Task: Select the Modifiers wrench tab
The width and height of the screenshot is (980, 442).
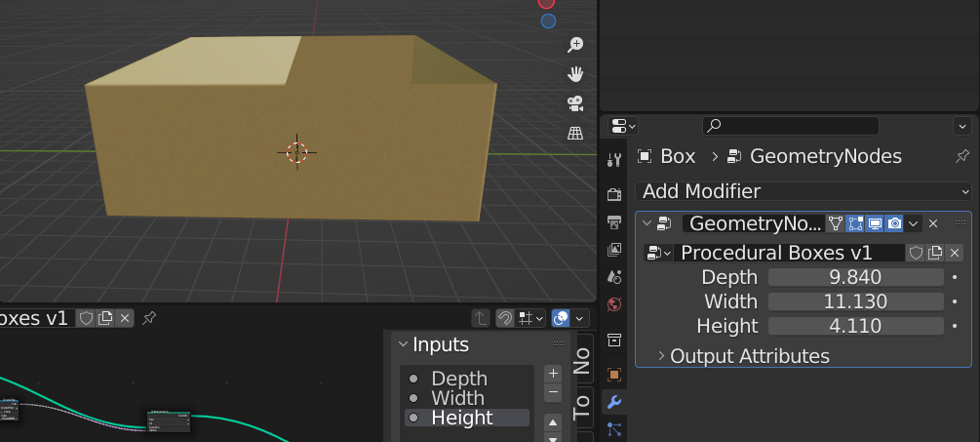Action: [614, 402]
